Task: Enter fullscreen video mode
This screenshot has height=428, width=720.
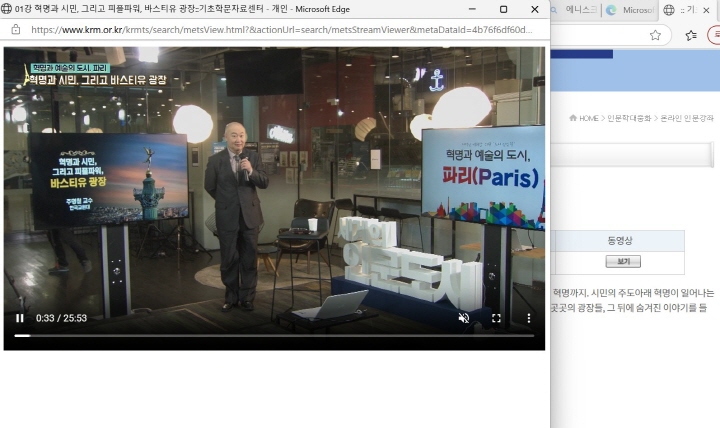Action: (x=496, y=318)
